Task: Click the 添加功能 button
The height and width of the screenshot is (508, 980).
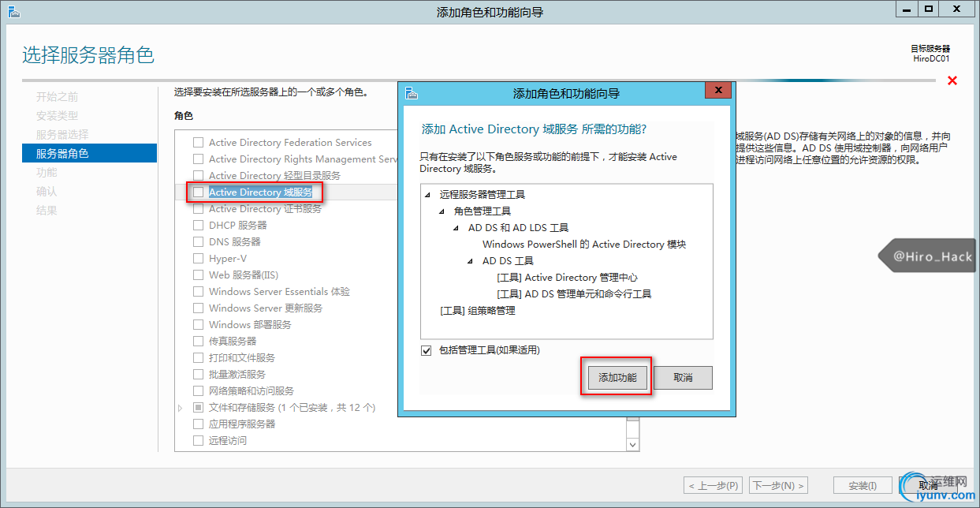Action: click(x=617, y=378)
